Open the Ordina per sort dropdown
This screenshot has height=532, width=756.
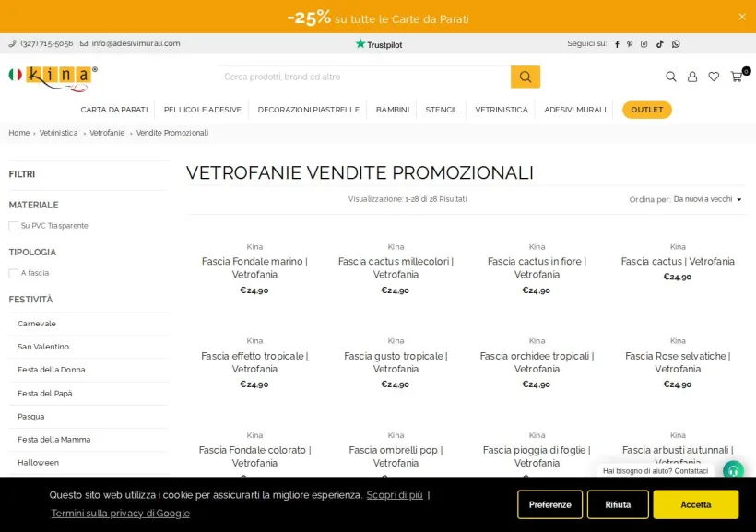(707, 199)
